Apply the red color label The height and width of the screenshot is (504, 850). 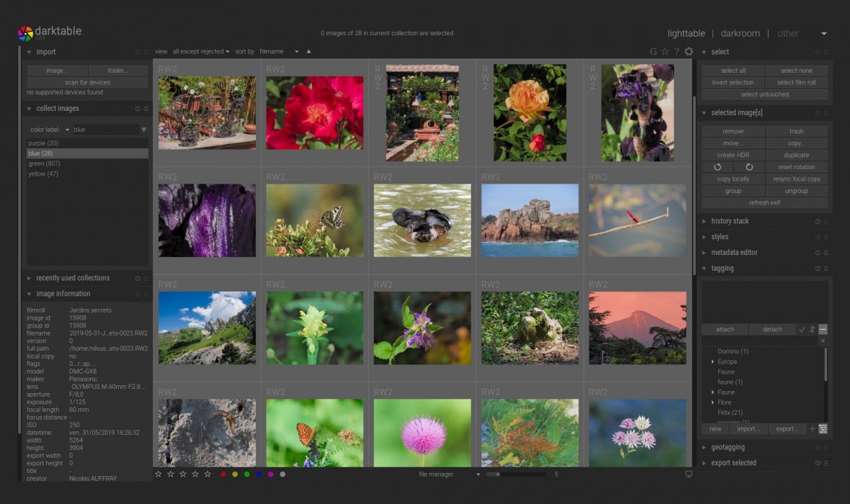[223, 474]
